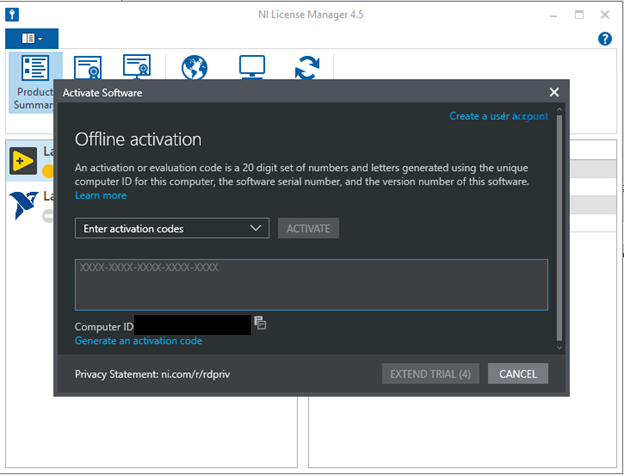Click the network certificate icon in the toolbar
The width and height of the screenshot is (624, 475).
click(x=136, y=67)
